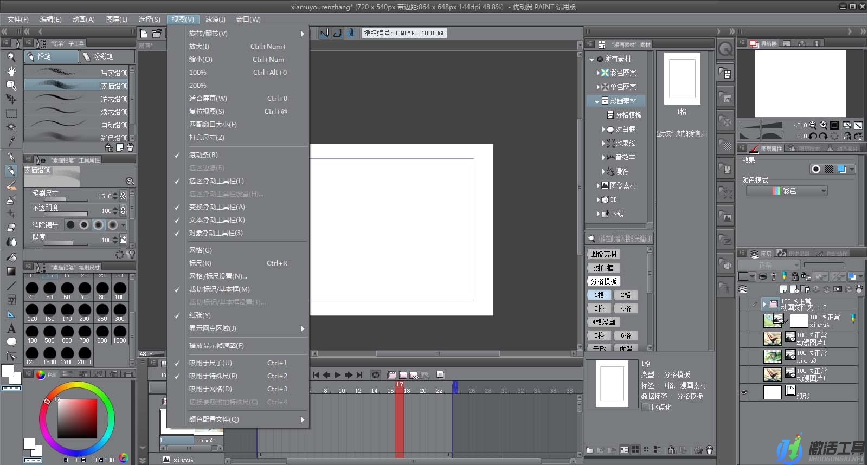The width and height of the screenshot is (868, 465).
Task: Select the eyedropper tool
Action: (x=11, y=141)
